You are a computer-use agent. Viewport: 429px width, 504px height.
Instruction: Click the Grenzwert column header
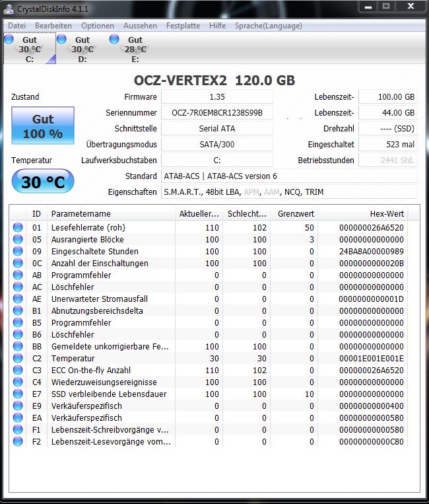(x=294, y=213)
